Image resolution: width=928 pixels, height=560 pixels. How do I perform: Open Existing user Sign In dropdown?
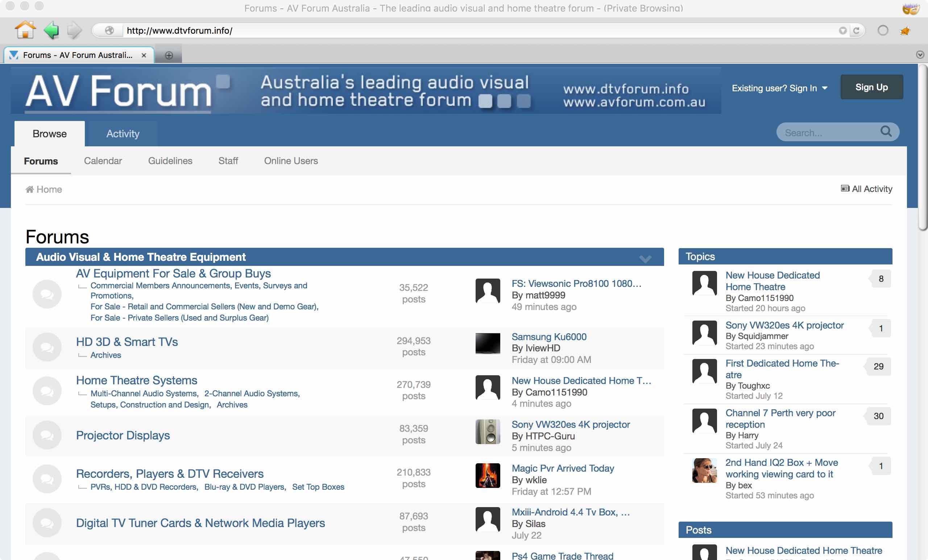[x=779, y=88]
